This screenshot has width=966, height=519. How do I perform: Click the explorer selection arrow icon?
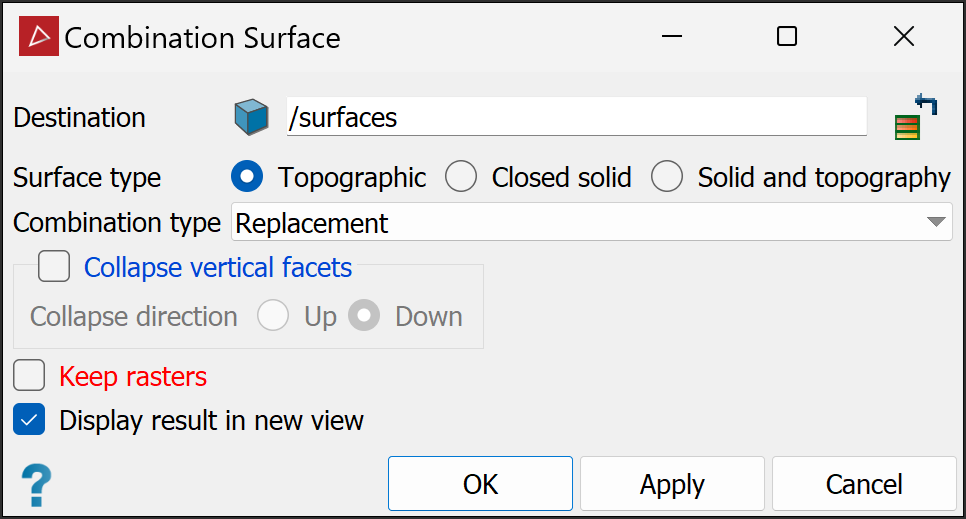917,117
